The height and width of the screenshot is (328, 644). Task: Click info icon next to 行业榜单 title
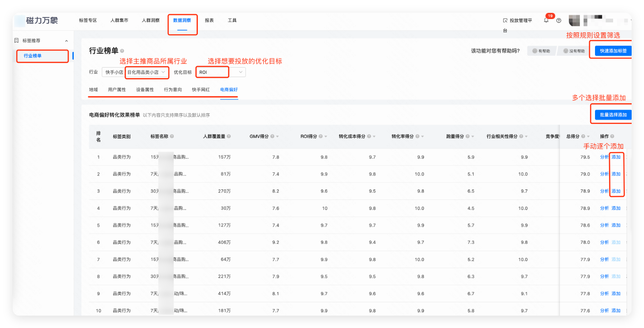click(122, 51)
